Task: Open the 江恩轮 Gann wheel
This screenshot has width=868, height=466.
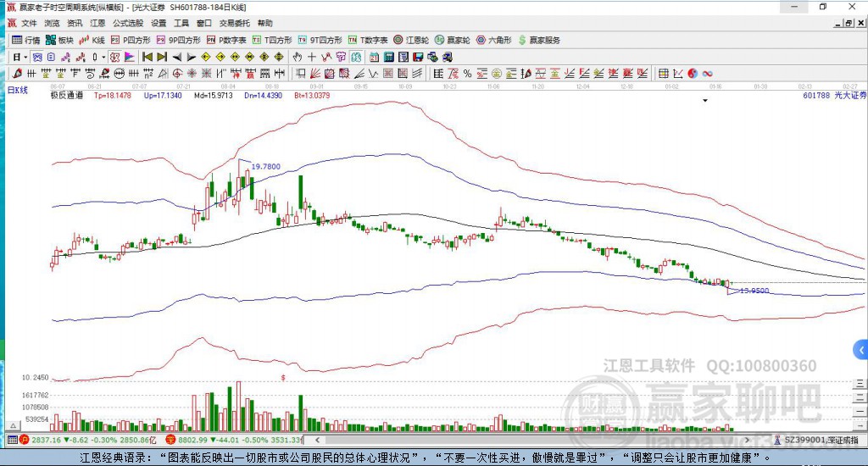Action: [411, 40]
